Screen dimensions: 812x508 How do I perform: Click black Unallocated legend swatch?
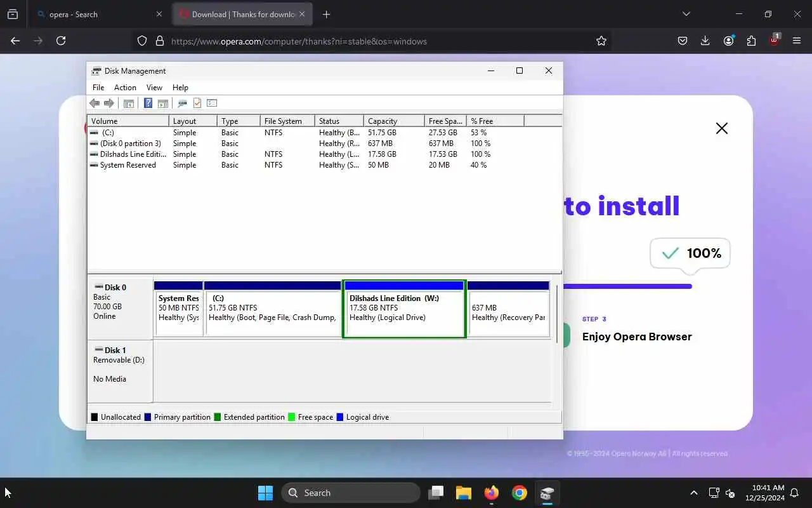95,417
